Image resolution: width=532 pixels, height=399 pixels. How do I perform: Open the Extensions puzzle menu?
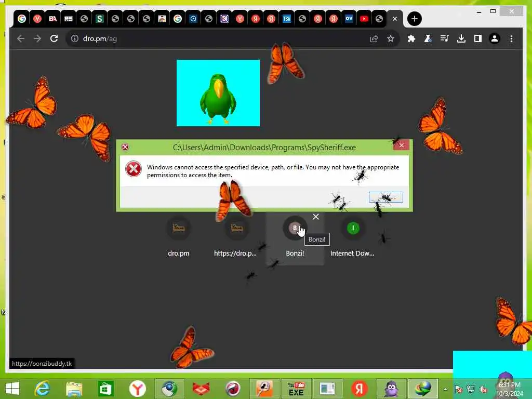(411, 38)
